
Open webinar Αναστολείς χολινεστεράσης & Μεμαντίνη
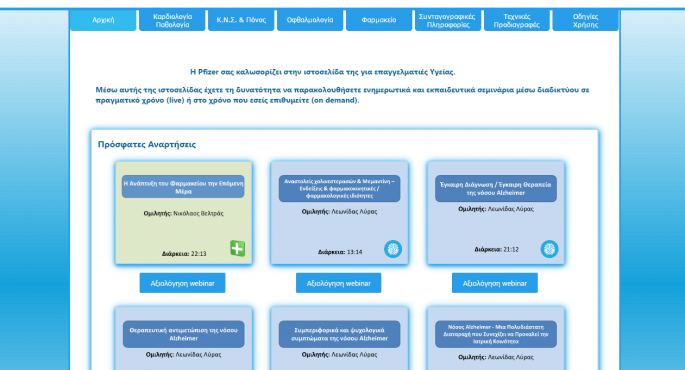339,188
